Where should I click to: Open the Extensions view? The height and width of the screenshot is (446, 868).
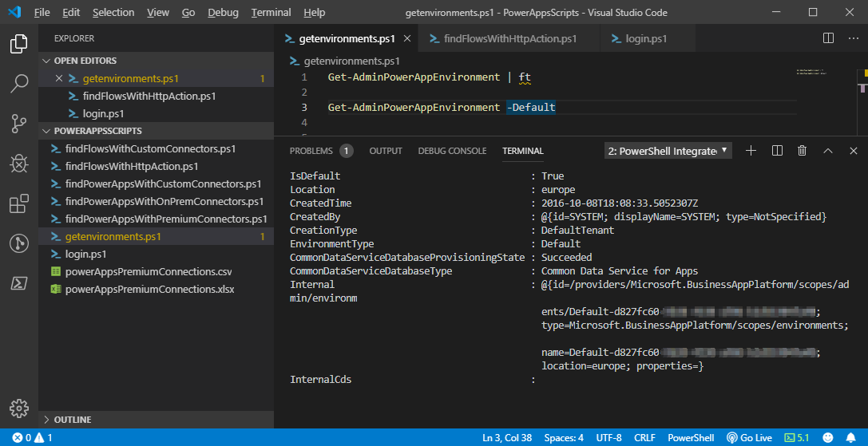click(x=19, y=204)
